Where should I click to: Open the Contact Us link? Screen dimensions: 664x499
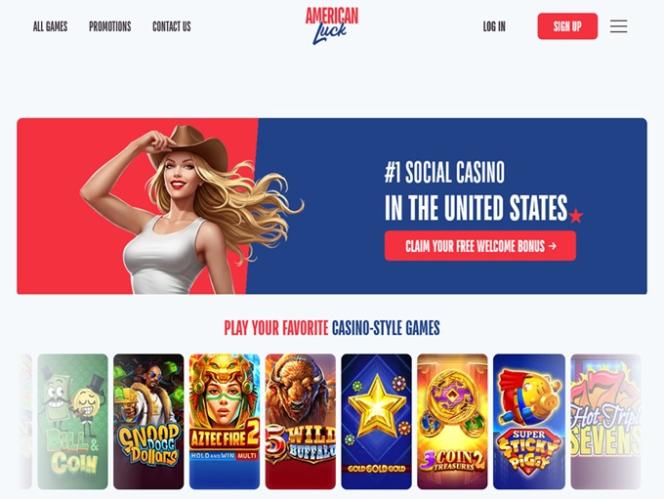(172, 27)
